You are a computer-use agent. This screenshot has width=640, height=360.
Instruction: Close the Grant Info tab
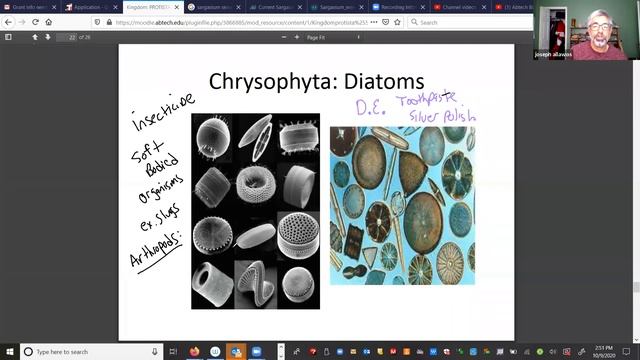[x=54, y=7]
